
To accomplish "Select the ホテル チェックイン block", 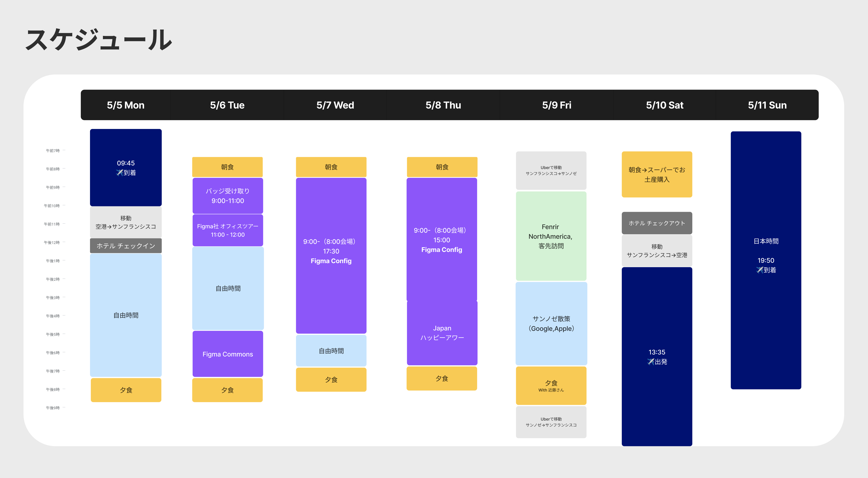I will [x=126, y=246].
